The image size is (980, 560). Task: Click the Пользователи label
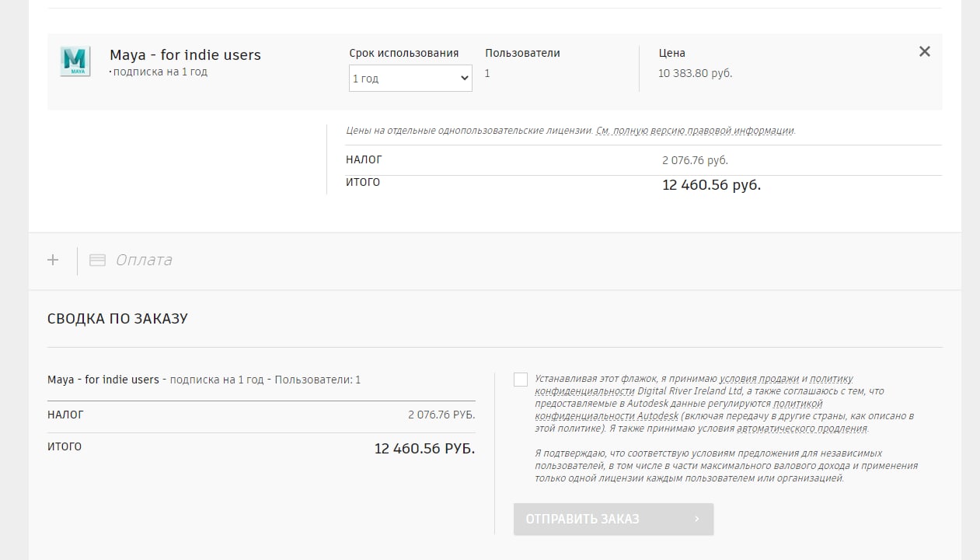tap(522, 53)
